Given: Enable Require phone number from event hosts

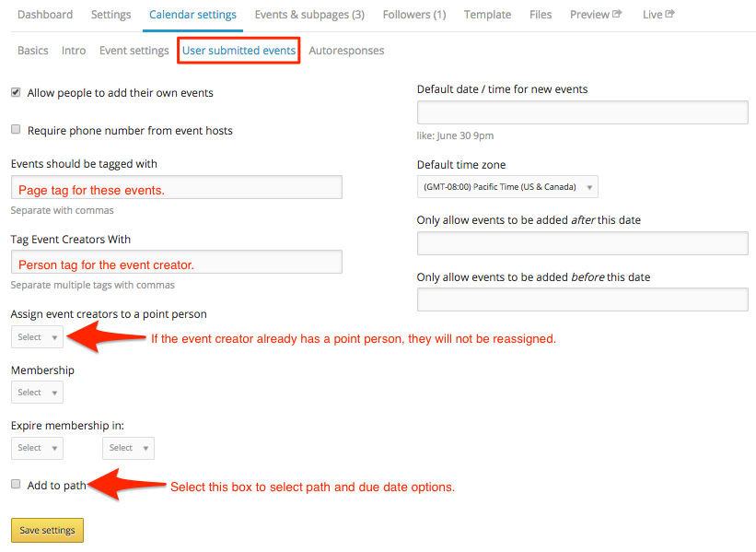Looking at the screenshot, I should point(16,129).
